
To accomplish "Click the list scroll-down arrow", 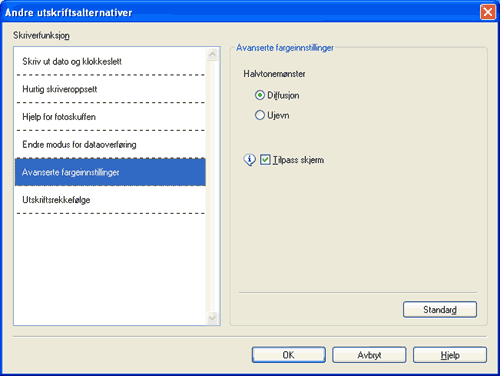I will tap(212, 318).
